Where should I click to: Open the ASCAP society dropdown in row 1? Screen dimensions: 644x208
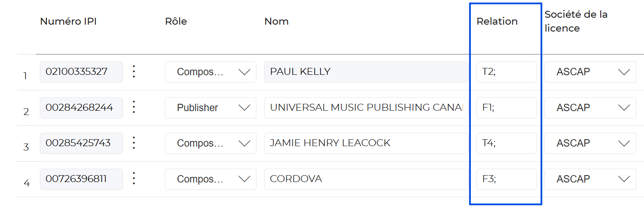590,72
